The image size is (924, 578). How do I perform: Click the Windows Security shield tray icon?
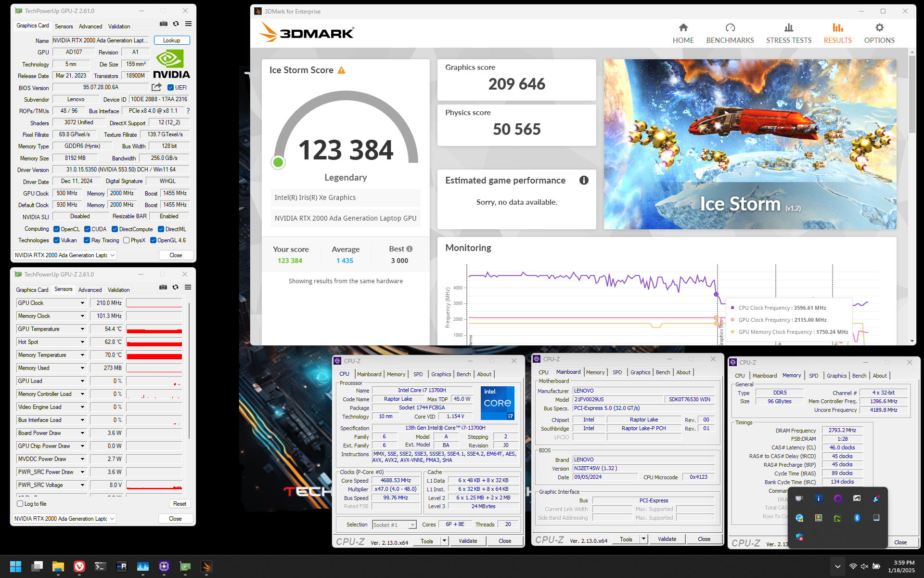pyautogui.click(x=799, y=537)
